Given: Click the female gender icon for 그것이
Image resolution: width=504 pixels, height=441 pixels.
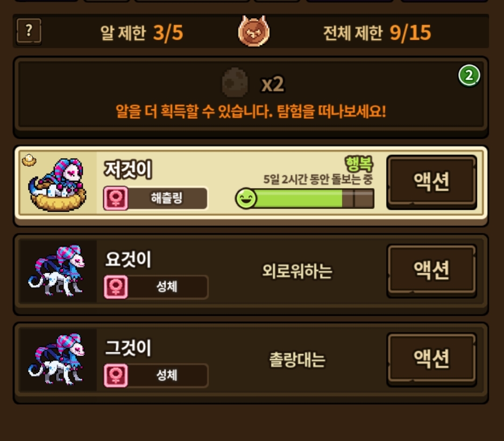Looking at the screenshot, I should 116,375.
